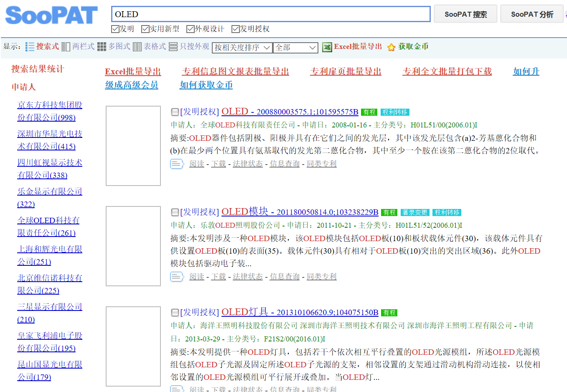Toggle the 实用新型 checkbox
Image resolution: width=567 pixels, height=392 pixels.
(145, 29)
